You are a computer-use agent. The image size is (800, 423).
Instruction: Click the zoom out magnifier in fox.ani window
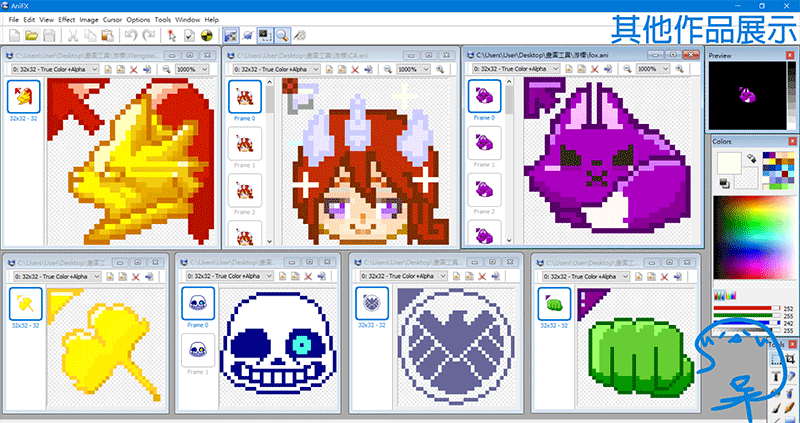pos(627,69)
